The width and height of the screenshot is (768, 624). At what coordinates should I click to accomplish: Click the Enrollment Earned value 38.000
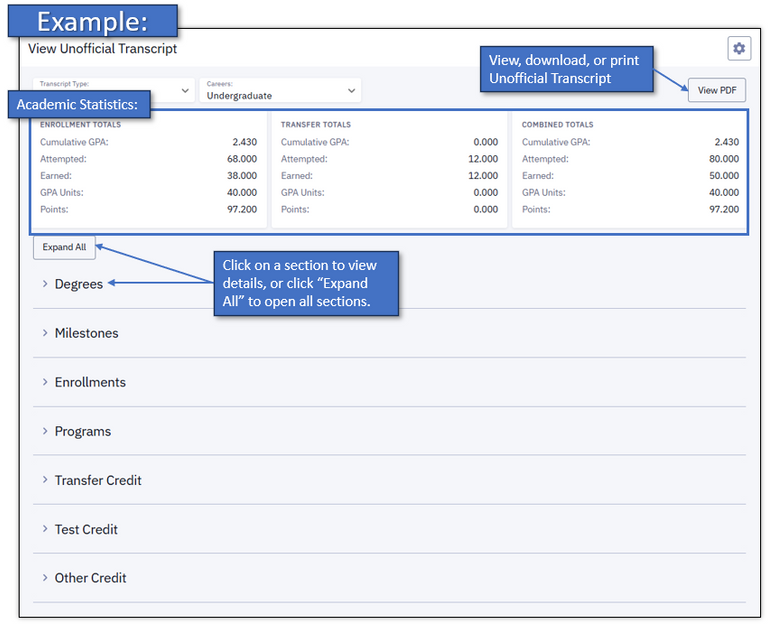[x=242, y=175]
